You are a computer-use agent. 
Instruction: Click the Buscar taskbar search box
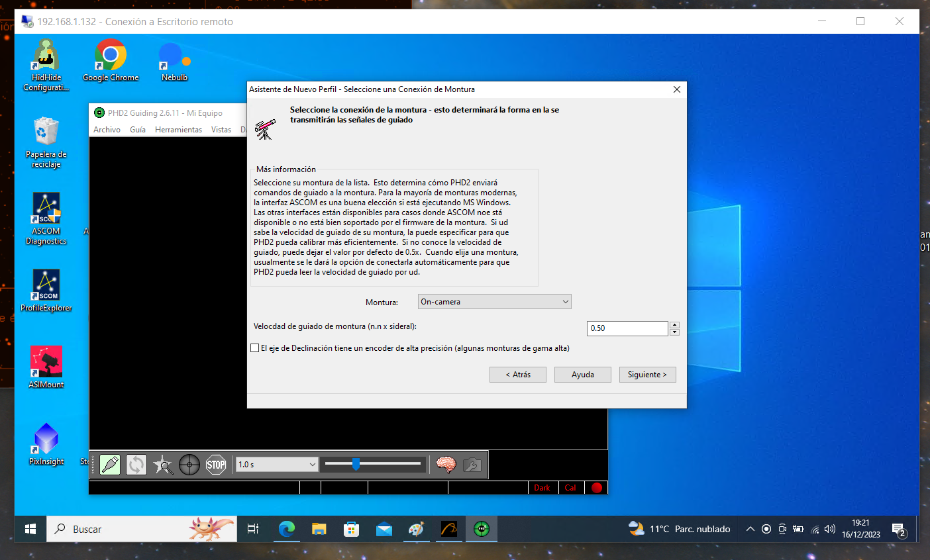(142, 529)
